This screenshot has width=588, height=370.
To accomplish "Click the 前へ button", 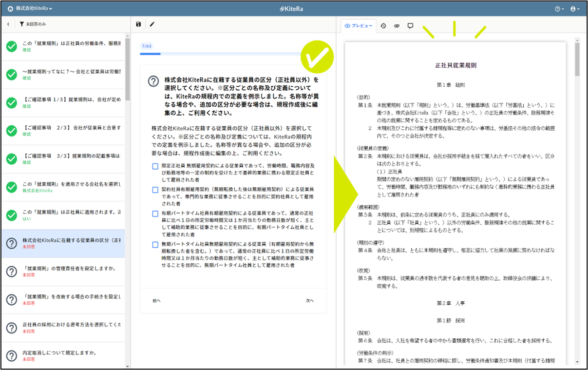I will [x=156, y=301].
